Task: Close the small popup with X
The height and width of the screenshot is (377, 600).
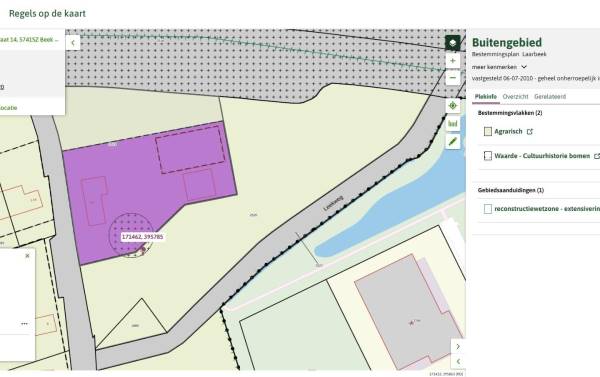Action: tap(27, 256)
